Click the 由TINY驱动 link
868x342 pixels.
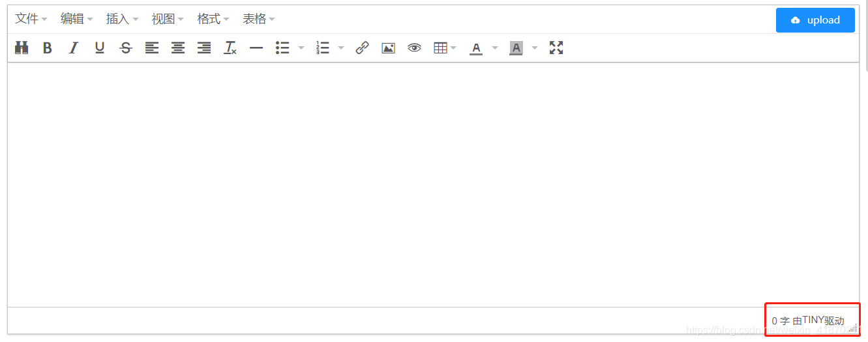[818, 321]
